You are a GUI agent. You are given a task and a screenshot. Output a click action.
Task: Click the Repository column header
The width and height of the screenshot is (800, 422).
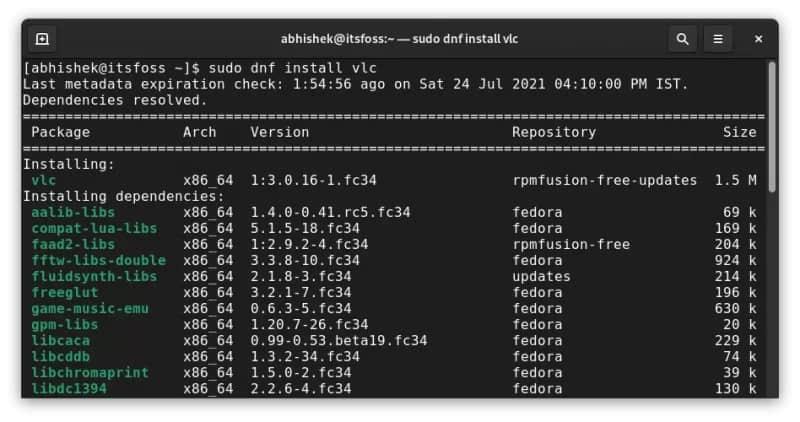(554, 132)
